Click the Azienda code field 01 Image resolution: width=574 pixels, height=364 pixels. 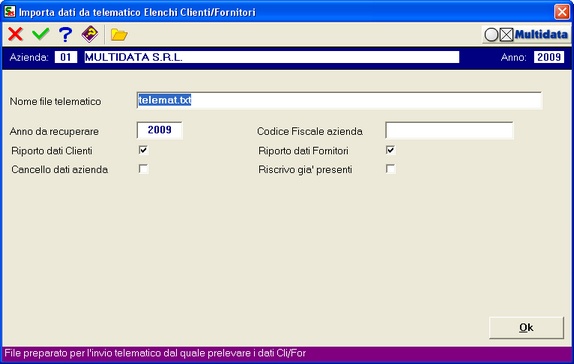tap(66, 57)
